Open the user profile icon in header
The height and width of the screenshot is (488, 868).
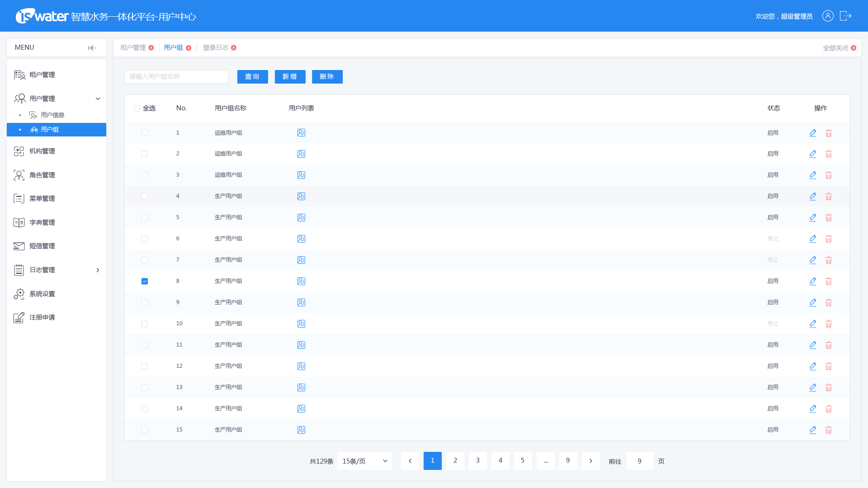827,16
